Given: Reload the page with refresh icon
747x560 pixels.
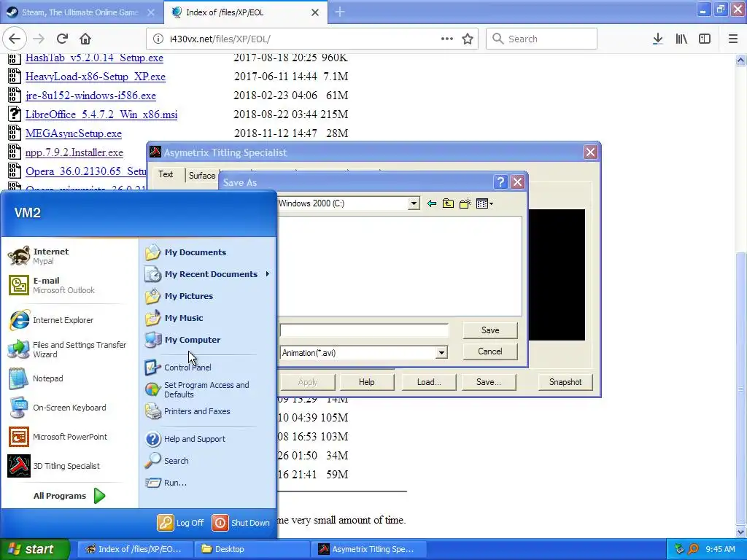Looking at the screenshot, I should click(62, 39).
